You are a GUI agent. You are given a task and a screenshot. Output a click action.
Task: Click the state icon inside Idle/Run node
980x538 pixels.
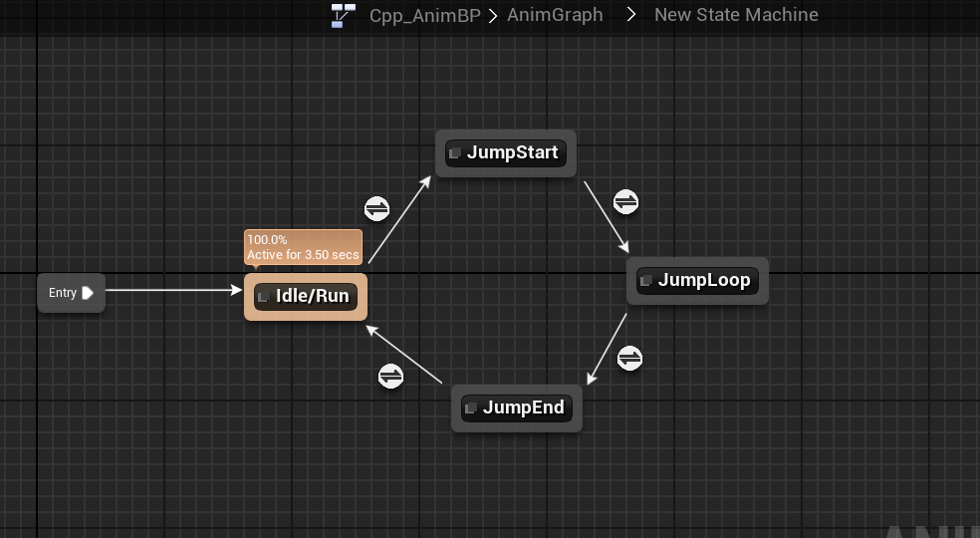click(x=264, y=297)
